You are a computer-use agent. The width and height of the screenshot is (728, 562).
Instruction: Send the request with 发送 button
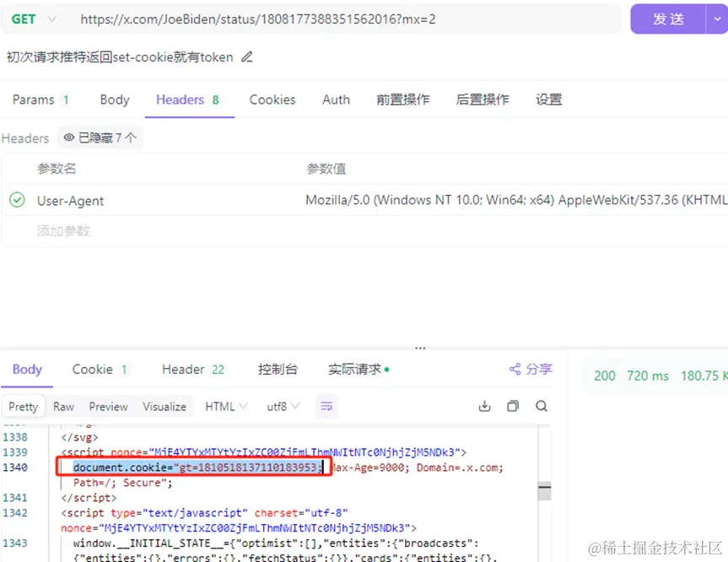click(667, 19)
